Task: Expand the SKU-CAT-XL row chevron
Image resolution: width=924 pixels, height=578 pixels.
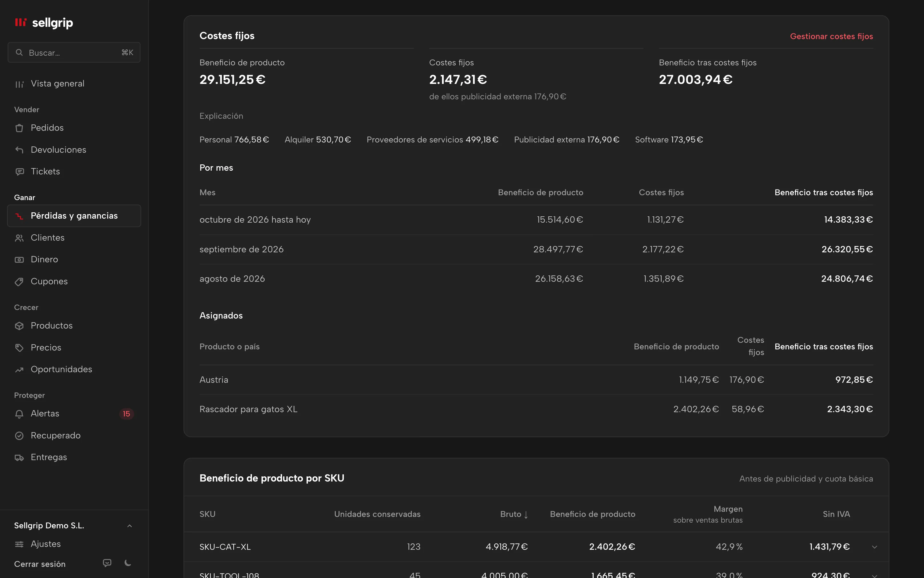Action: click(x=874, y=547)
